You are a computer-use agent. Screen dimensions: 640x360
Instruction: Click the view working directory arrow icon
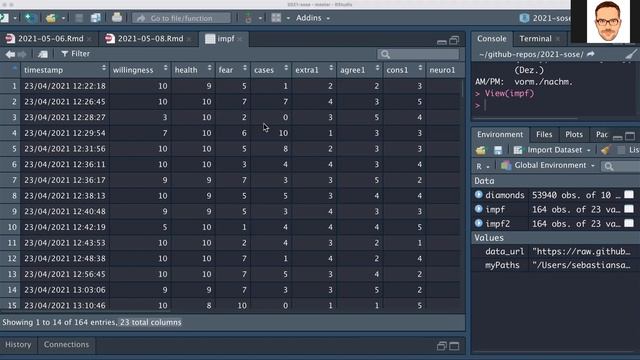(x=591, y=54)
